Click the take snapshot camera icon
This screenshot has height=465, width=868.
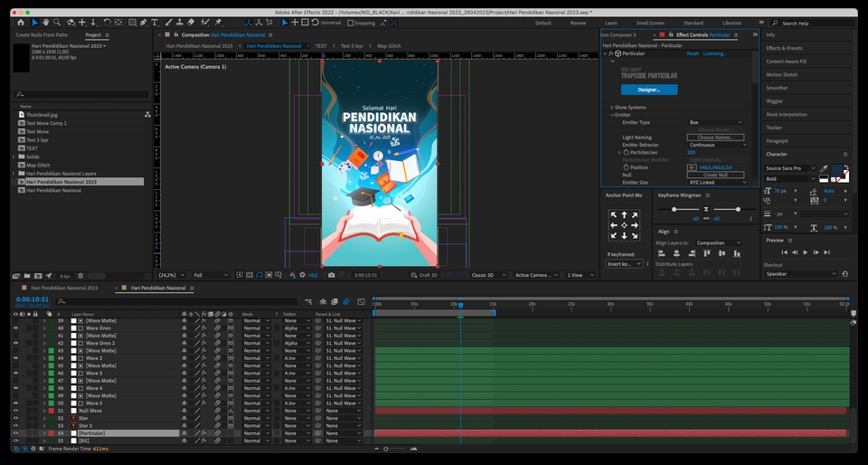[x=331, y=275]
